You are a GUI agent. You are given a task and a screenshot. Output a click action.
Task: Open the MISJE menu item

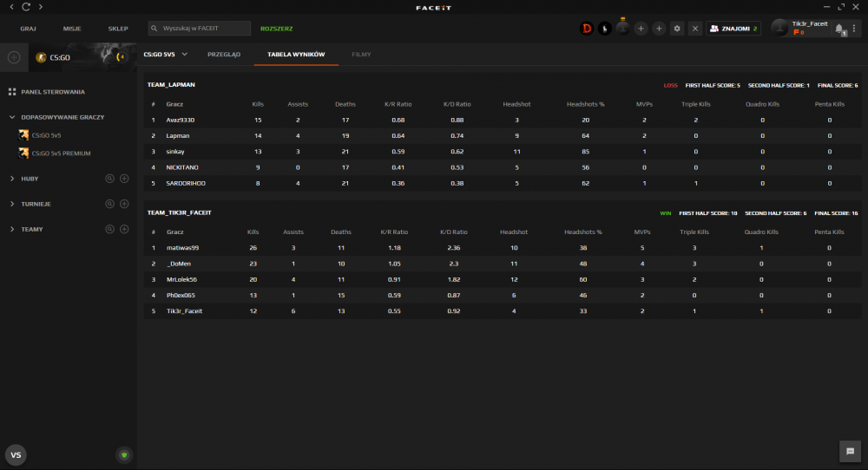(x=72, y=29)
